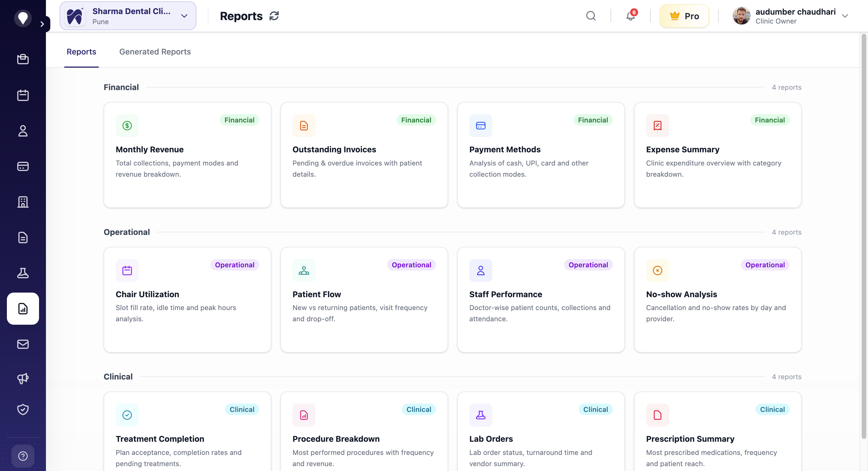868x471 pixels.
Task: Open the Chair Utilization report
Action: [x=187, y=300]
